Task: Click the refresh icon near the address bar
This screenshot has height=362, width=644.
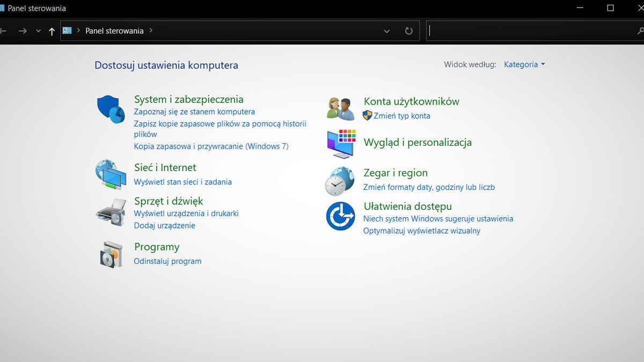Action: pos(408,31)
